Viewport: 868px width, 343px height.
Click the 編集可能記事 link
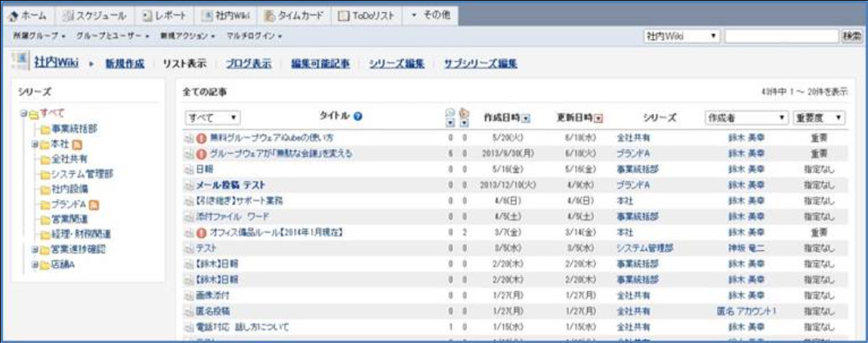tap(320, 63)
